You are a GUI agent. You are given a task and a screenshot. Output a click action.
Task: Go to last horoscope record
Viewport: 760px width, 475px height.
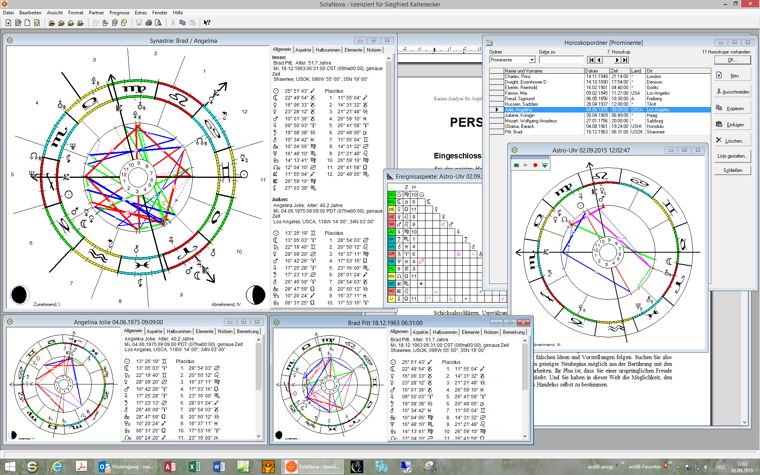point(625,60)
